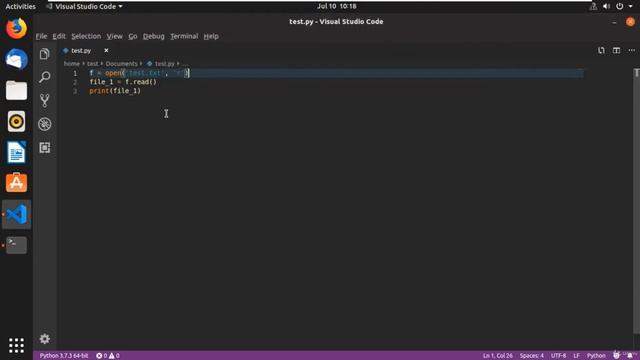Open the Go menu

(x=133, y=36)
